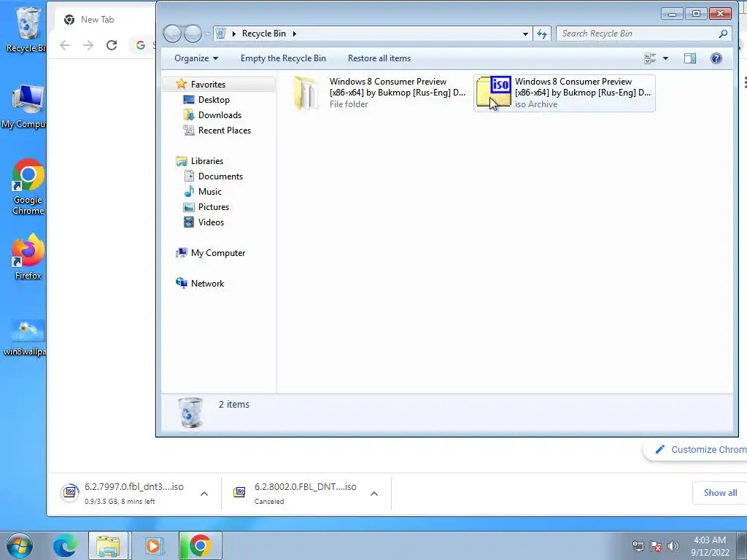Click the win8wallpaper desktop file
The height and width of the screenshot is (560, 747).
[26, 338]
